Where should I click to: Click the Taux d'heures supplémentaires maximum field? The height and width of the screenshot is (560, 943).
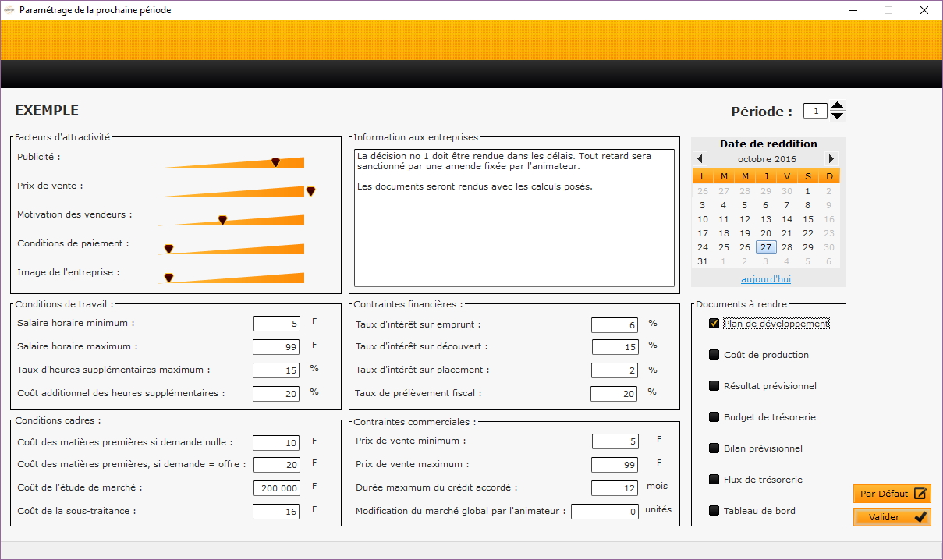pyautogui.click(x=277, y=370)
